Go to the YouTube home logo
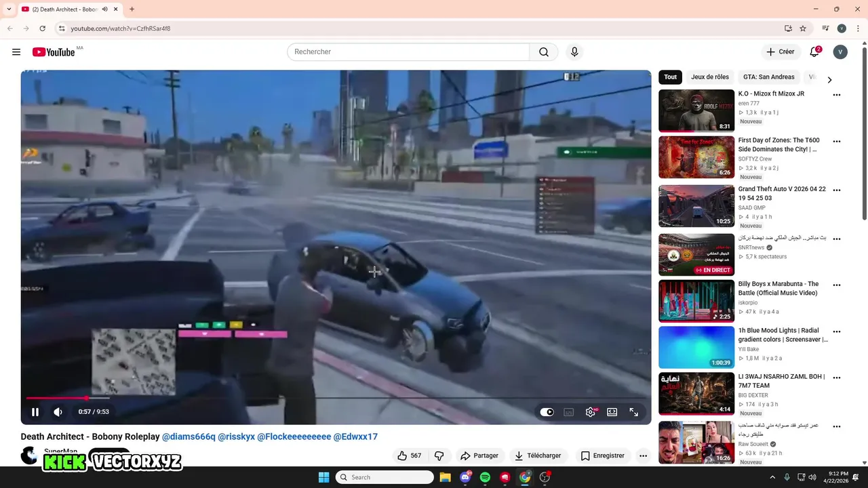This screenshot has width=868, height=488. click(x=54, y=52)
